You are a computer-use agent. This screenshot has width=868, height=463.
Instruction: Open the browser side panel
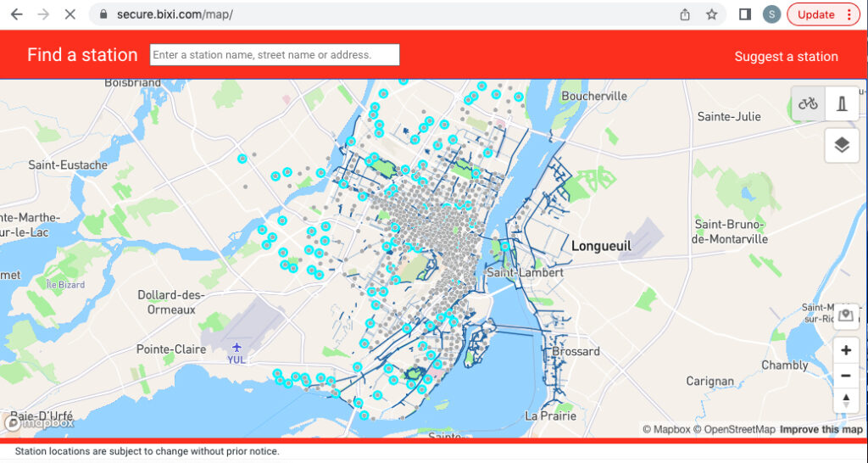(745, 14)
